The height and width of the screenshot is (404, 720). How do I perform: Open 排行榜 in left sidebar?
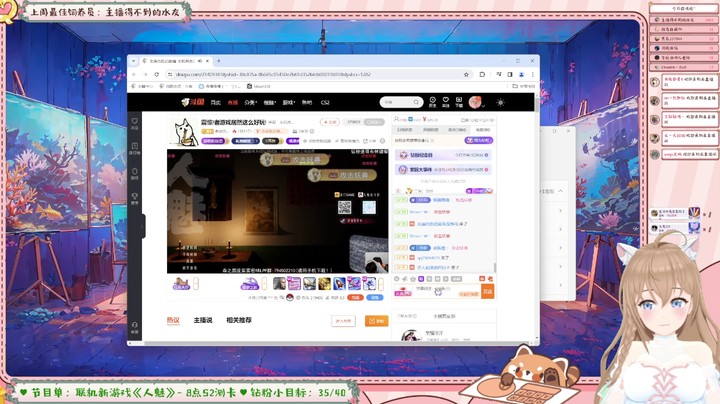(x=135, y=148)
